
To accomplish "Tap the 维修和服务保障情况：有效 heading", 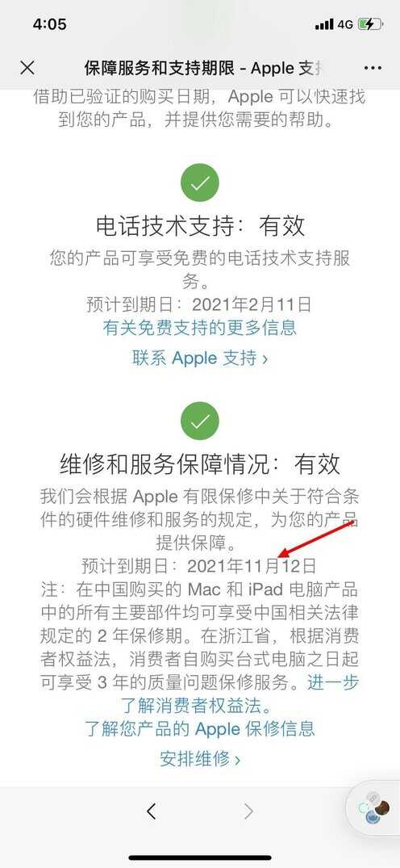I will click(x=200, y=464).
